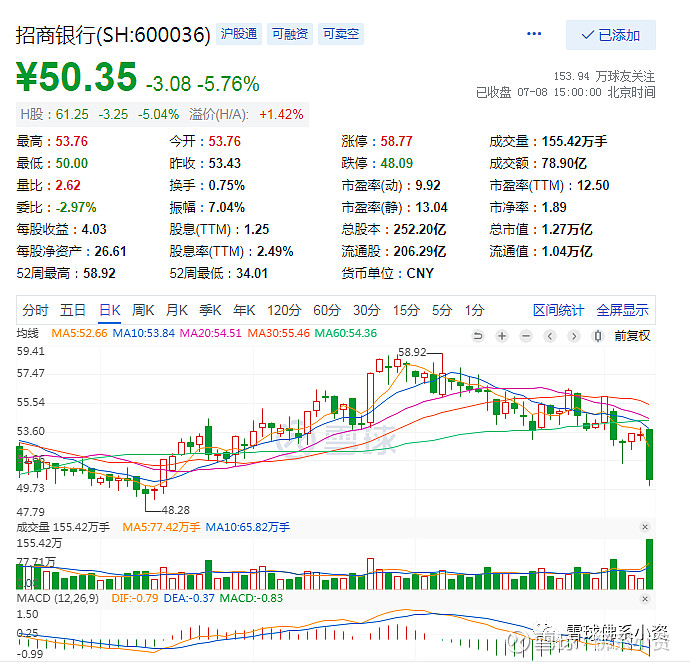Click the MACD (12,26,9) indicator label
The width and height of the screenshot is (690, 663).
(58, 598)
